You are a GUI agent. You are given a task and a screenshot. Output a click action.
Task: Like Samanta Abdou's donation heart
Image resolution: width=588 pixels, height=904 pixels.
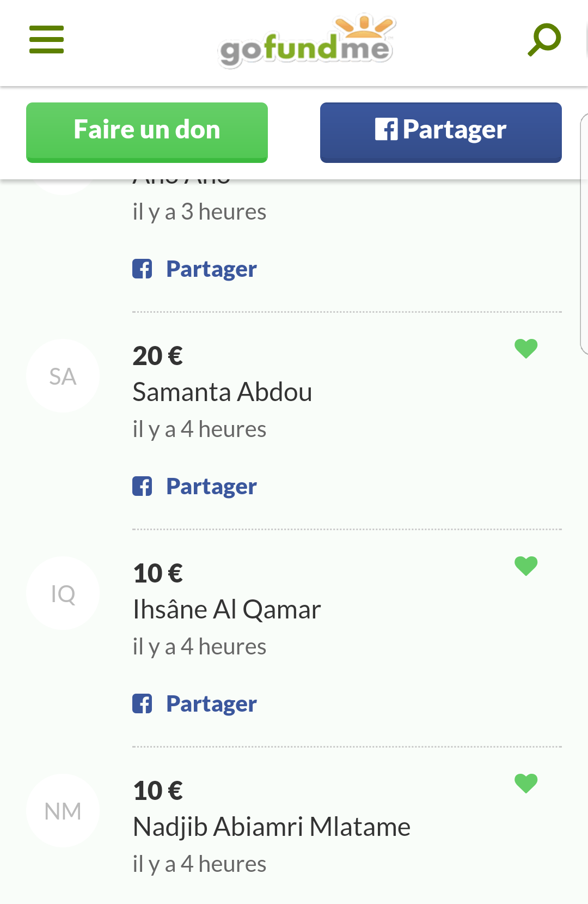coord(526,348)
